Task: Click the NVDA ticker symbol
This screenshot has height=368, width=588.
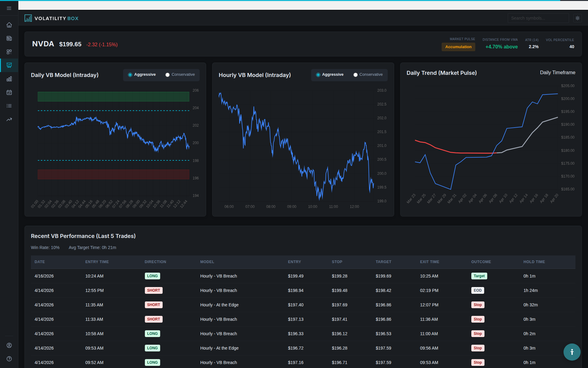Action: pyautogui.click(x=43, y=44)
